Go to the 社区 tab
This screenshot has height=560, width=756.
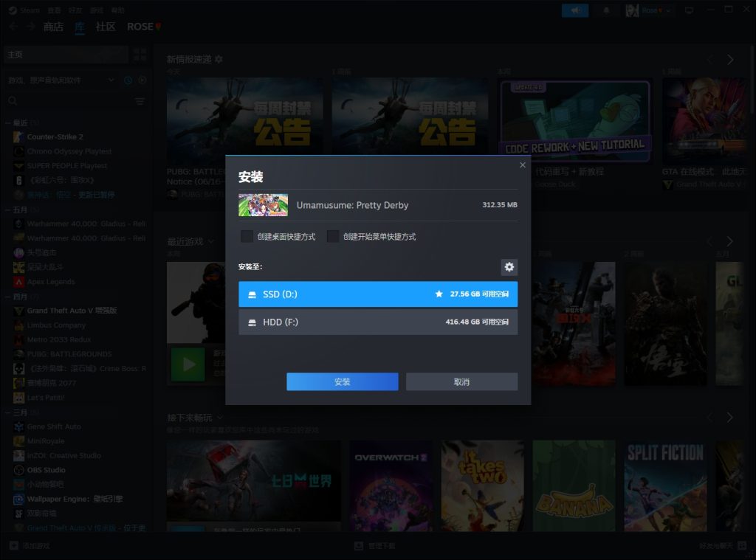[106, 27]
